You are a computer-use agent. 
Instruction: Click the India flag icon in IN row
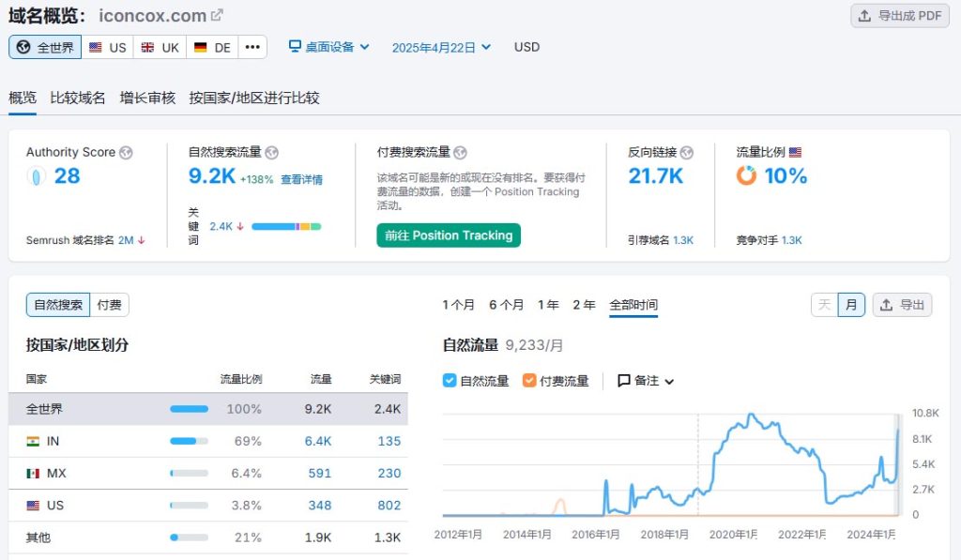[33, 441]
